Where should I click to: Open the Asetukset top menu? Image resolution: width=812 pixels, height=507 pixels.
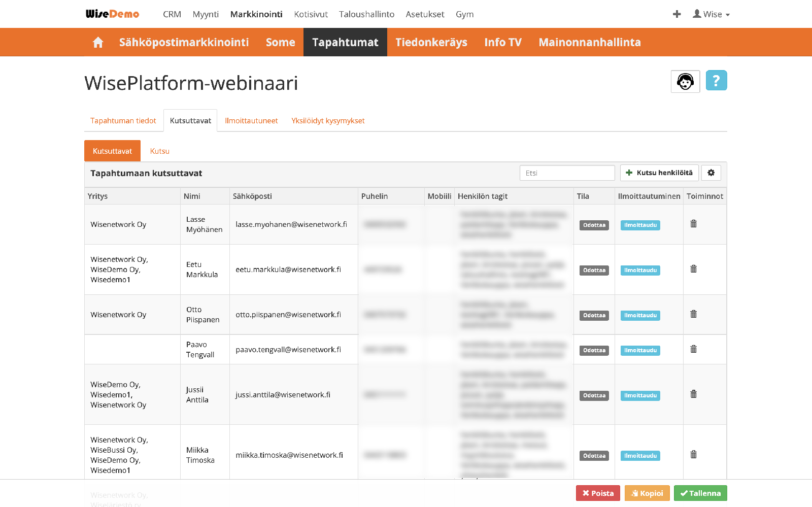[425, 14]
